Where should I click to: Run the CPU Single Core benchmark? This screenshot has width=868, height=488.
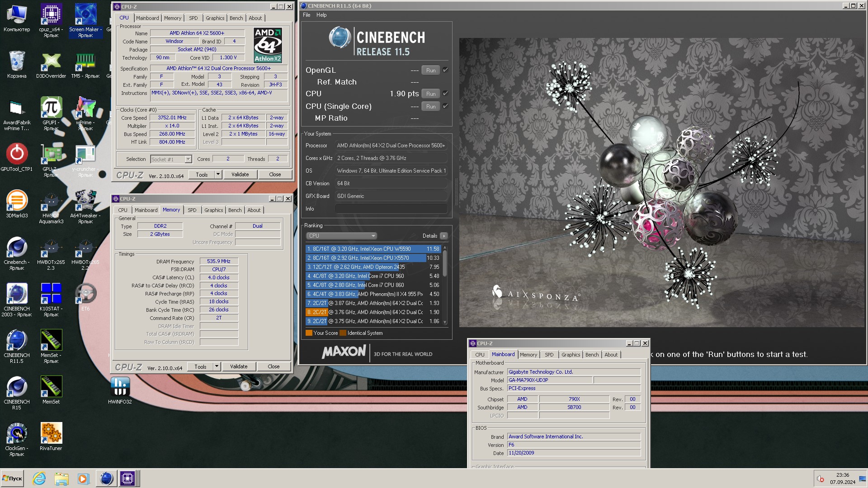431,106
